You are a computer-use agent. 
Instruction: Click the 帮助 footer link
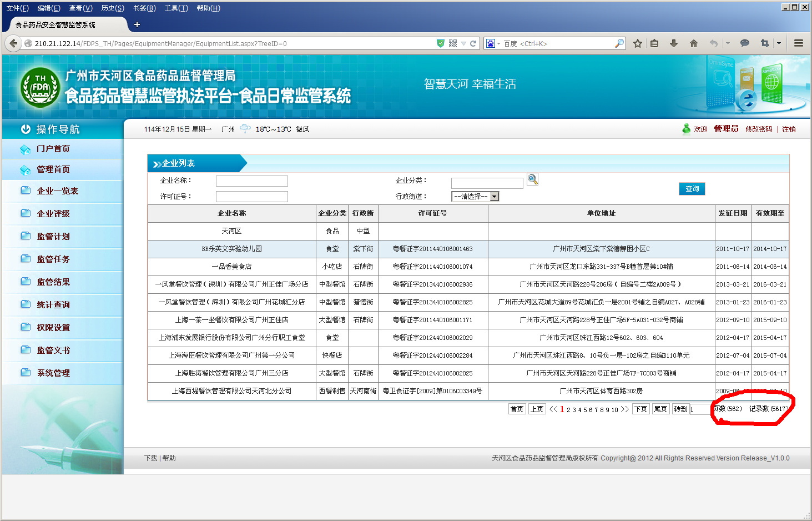(169, 458)
